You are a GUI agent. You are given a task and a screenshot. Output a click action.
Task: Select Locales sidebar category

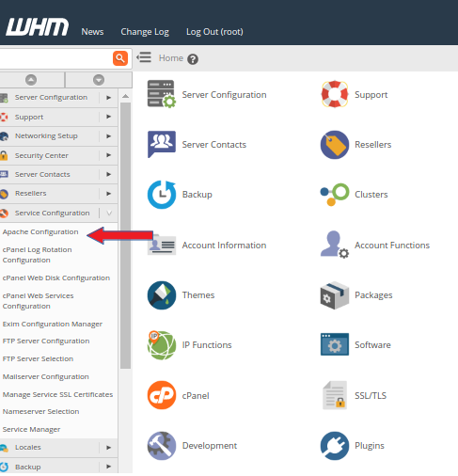(28, 448)
